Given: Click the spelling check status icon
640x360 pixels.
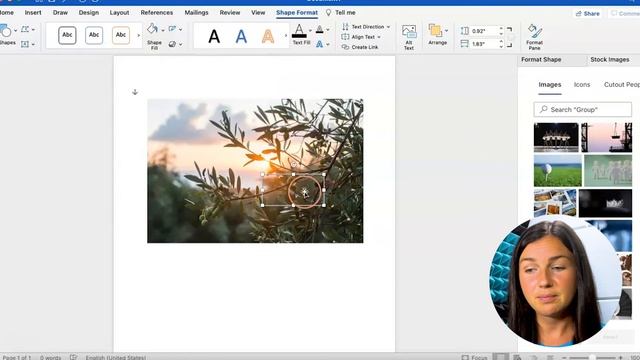Looking at the screenshot, I should pyautogui.click(x=73, y=357).
